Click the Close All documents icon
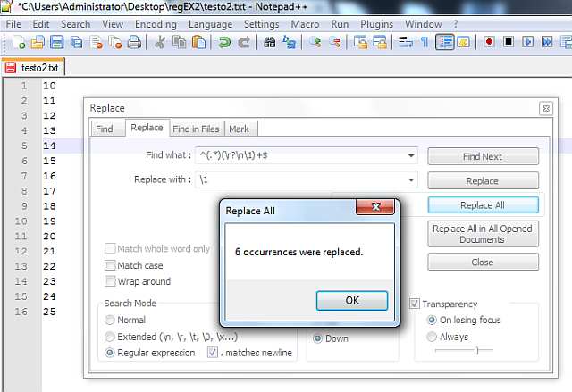The height and width of the screenshot is (392, 572). point(115,42)
